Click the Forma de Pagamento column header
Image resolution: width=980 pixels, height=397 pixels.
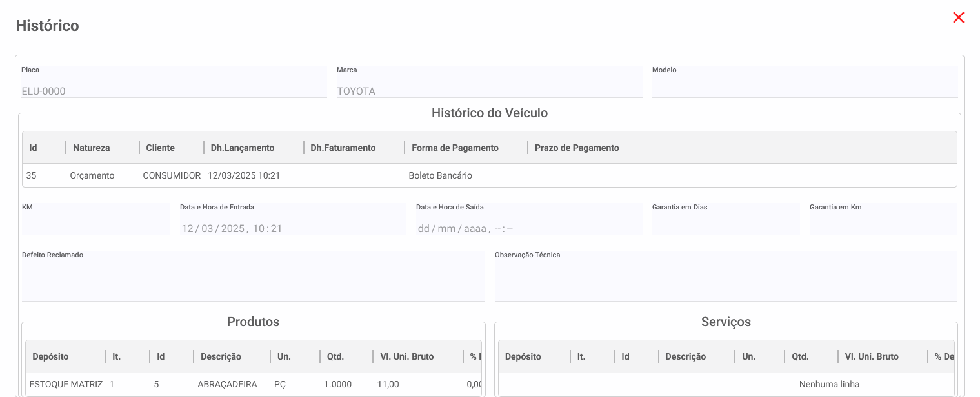[x=455, y=148]
